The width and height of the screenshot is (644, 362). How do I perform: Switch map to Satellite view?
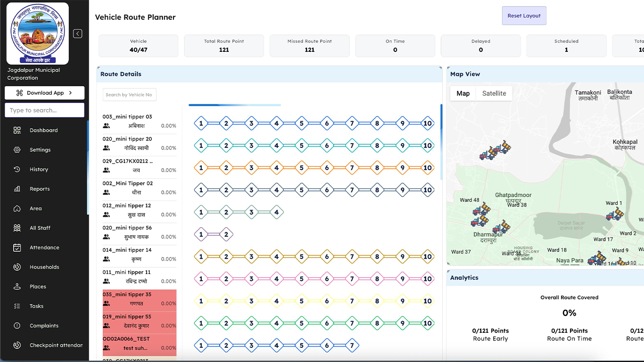coord(494,93)
